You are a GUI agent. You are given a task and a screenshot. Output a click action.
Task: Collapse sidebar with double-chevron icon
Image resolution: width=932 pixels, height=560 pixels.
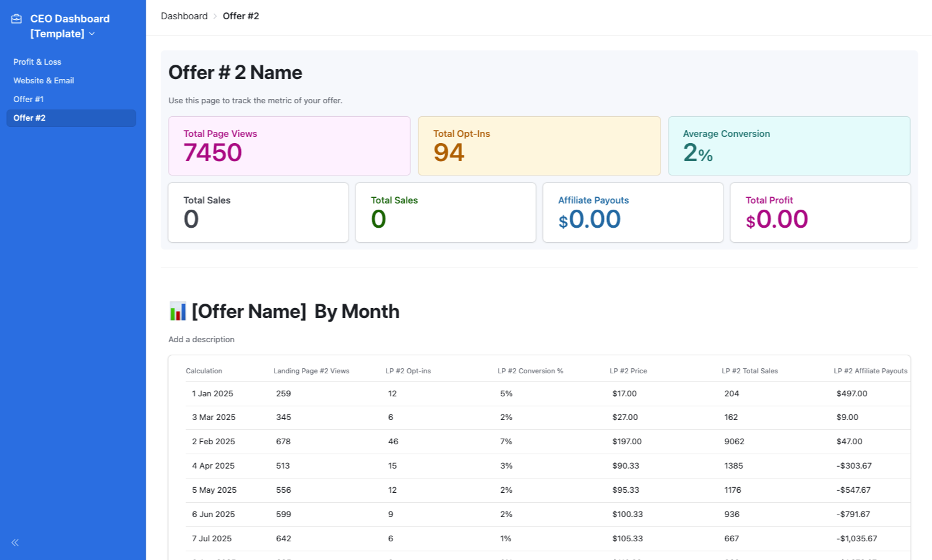point(15,543)
